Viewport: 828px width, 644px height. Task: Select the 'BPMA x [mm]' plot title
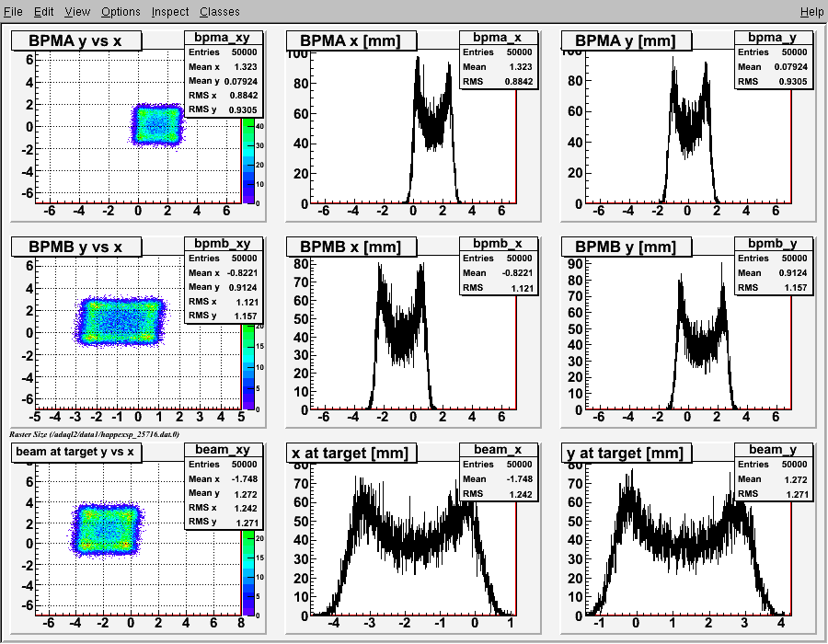pos(351,40)
